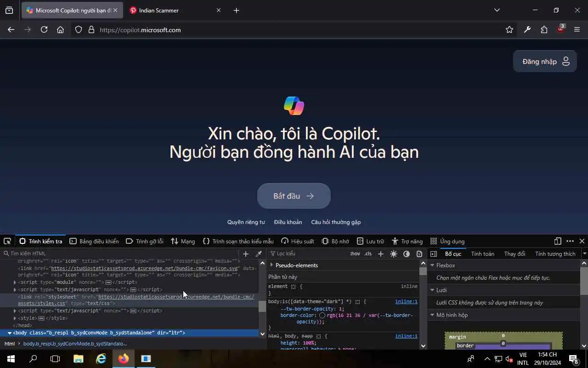Close the developer tools panel
This screenshot has width=588, height=368.
582,241
